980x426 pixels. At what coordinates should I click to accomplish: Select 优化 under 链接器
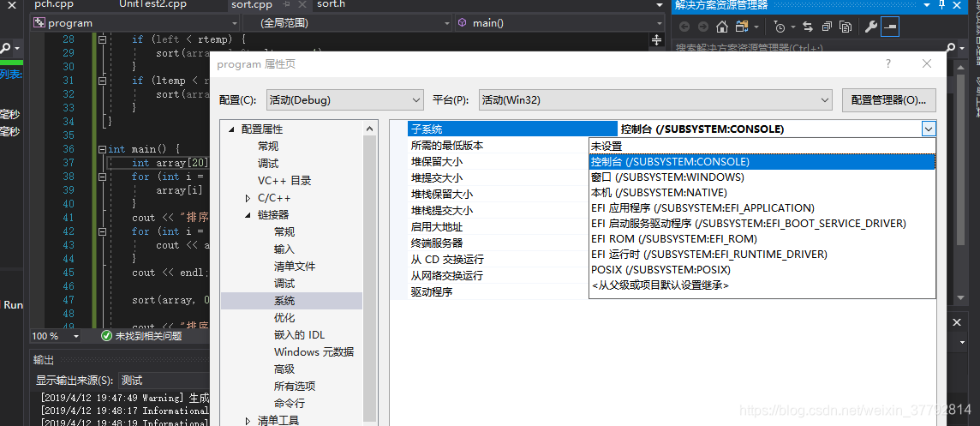point(284,318)
